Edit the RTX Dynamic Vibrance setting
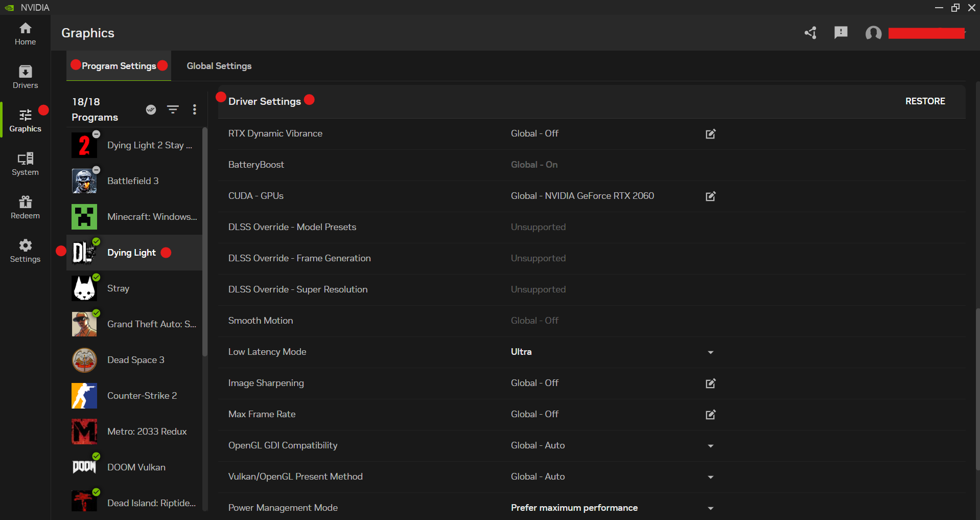 (710, 134)
